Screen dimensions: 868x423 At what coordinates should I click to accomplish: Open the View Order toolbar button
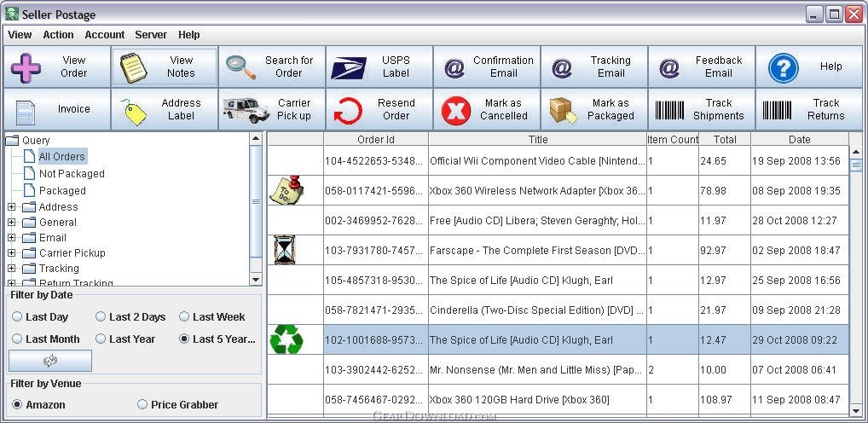[57, 67]
